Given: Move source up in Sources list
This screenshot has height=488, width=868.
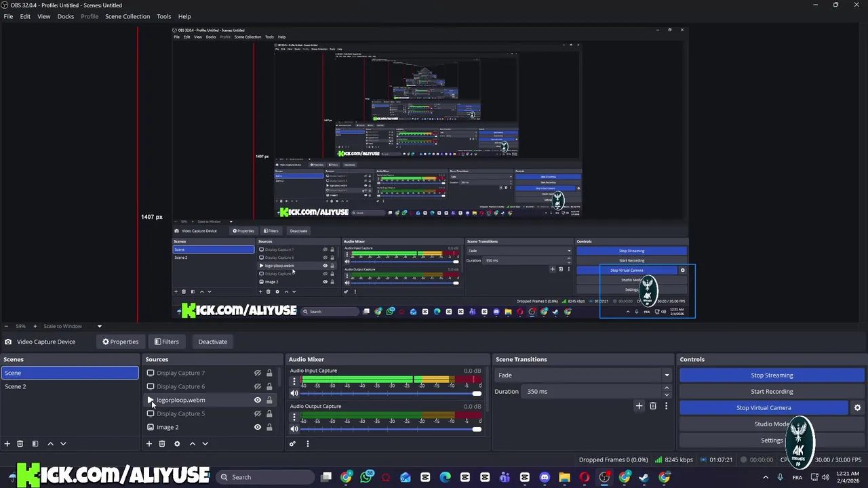Looking at the screenshot, I should (192, 444).
